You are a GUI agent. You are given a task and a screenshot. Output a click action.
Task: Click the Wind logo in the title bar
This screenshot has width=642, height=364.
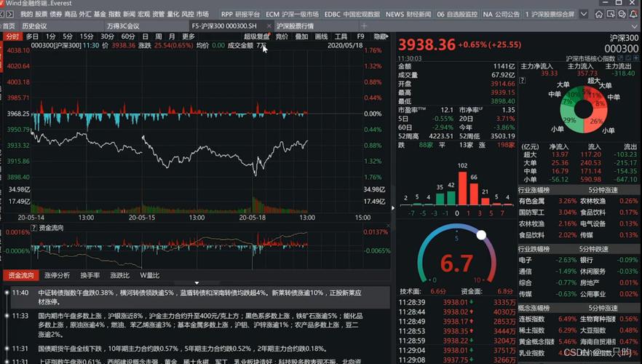[x=2, y=3]
